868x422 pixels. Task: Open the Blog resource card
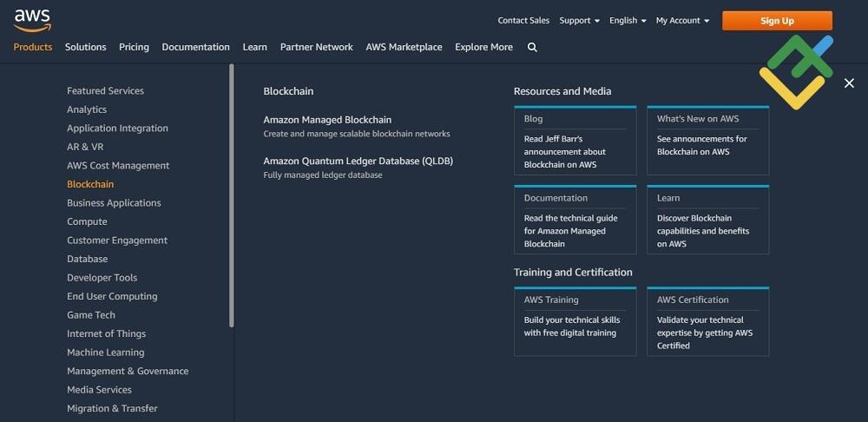coord(575,140)
